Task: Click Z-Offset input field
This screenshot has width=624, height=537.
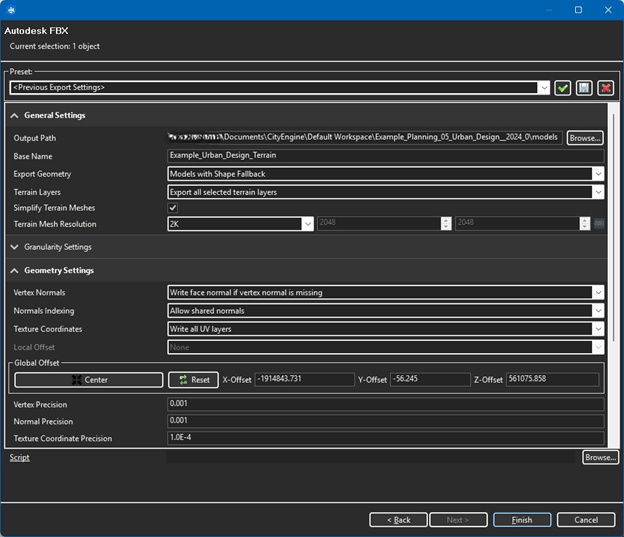Action: (x=552, y=379)
